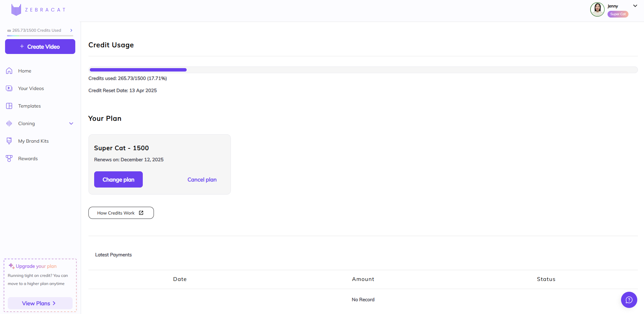Click the Create Video button
The image size is (644, 314).
(40, 47)
